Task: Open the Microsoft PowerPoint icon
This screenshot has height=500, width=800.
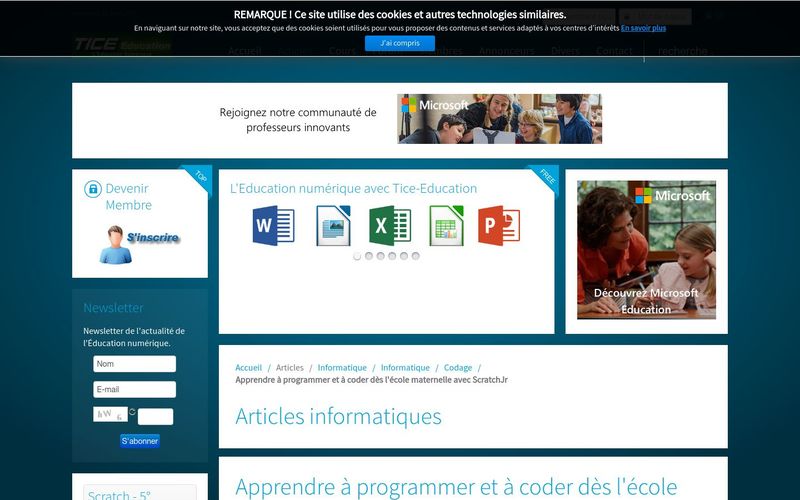Action: point(499,226)
